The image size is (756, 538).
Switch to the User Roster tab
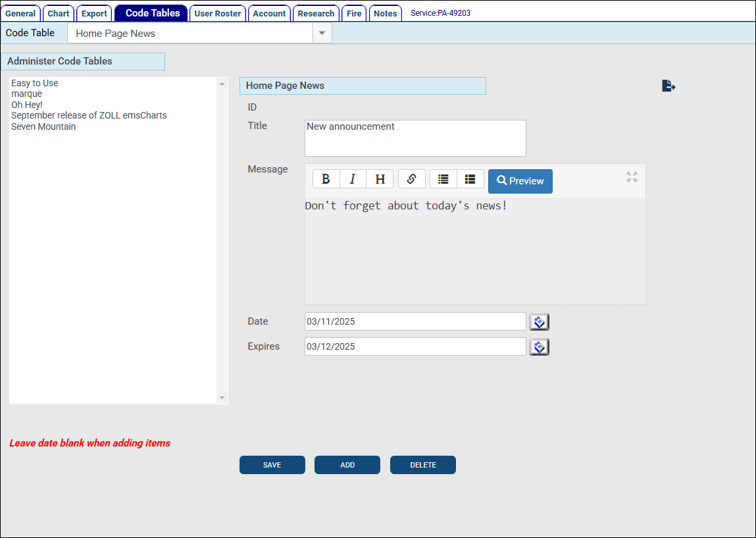(218, 14)
